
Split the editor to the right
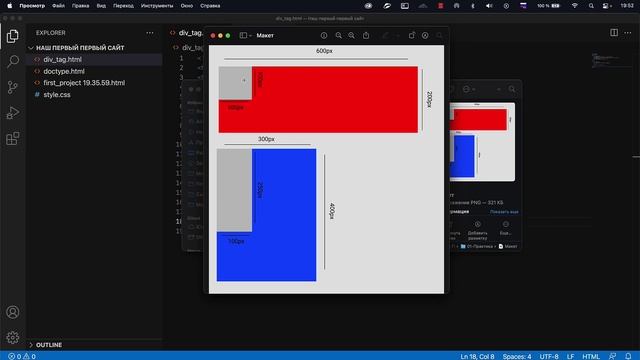coord(614,33)
